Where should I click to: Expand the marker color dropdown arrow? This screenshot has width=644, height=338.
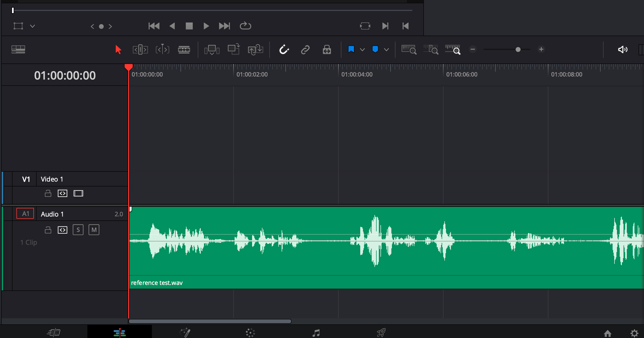386,49
